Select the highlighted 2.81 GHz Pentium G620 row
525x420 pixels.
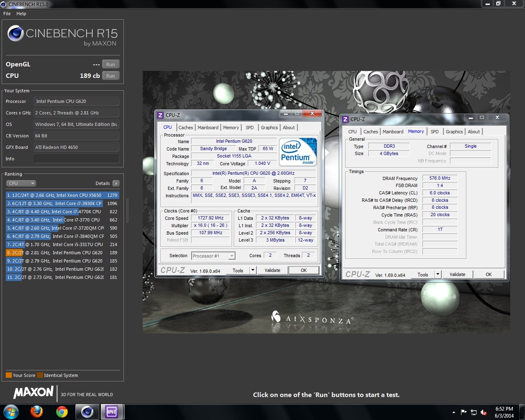(62, 253)
